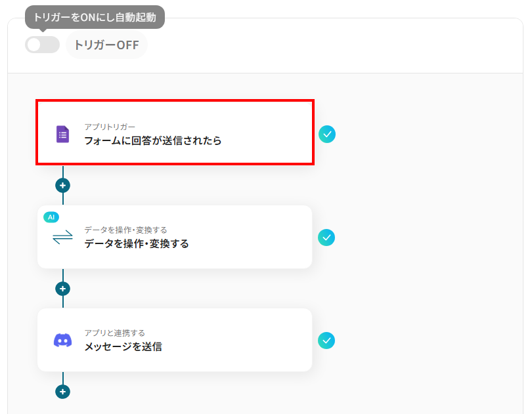Screen dimensions: 532x414
Task: Add a step after the Discord message step
Action: pos(62,392)
